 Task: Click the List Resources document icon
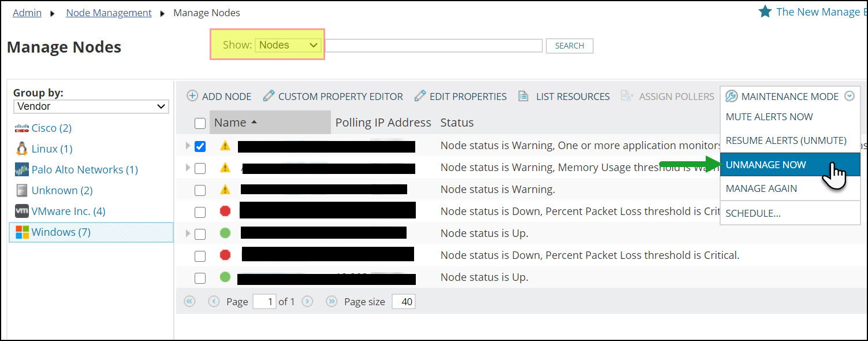[x=523, y=96]
